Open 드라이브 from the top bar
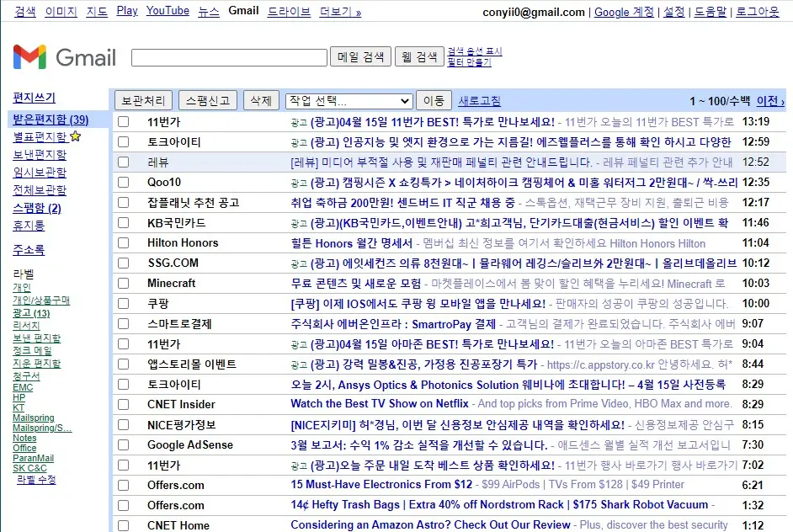 [x=289, y=11]
